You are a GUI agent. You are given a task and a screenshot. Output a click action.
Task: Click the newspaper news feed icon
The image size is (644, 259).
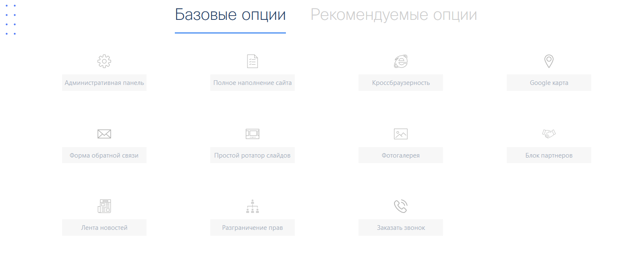pos(104,206)
